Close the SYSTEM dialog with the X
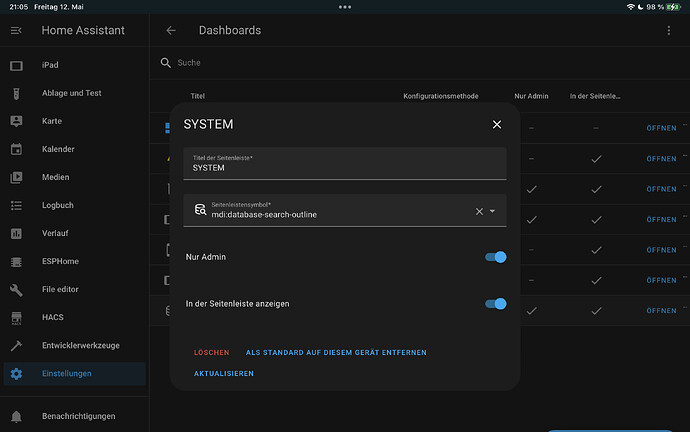This screenshot has height=432, width=690. [497, 124]
